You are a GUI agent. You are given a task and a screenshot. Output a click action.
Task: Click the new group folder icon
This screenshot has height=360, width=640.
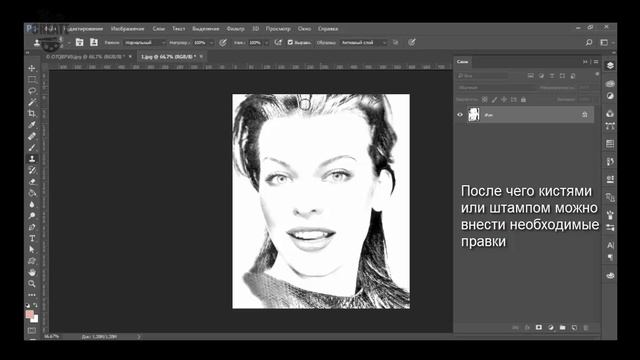[x=562, y=327]
